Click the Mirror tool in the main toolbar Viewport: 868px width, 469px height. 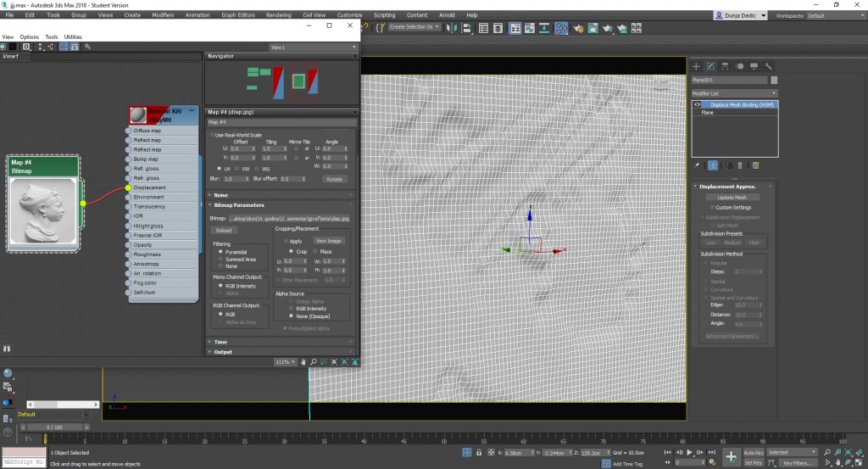point(451,28)
